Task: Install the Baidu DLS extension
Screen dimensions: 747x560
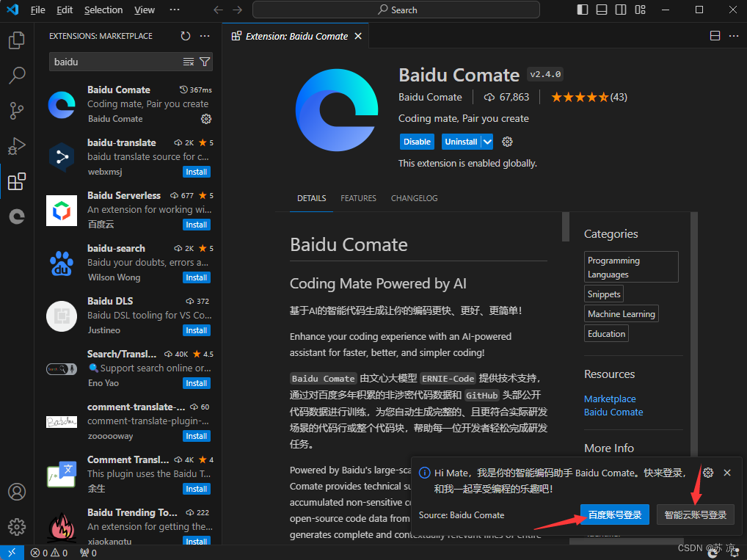Action: coord(196,330)
